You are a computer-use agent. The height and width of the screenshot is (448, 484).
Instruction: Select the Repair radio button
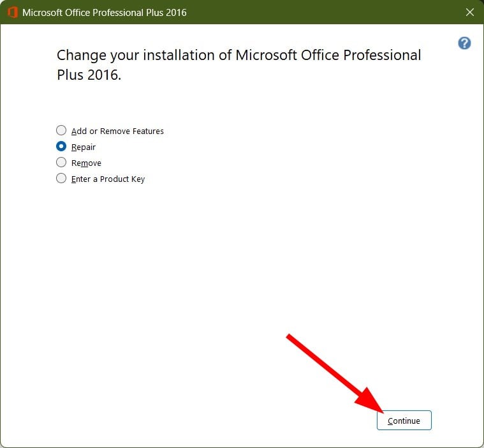(x=61, y=146)
